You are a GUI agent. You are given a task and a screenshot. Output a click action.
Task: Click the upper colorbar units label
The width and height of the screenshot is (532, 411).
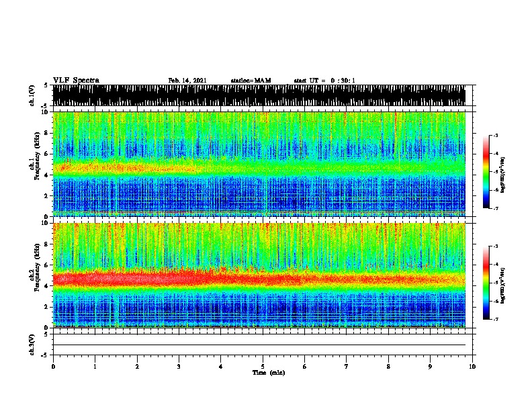tap(503, 175)
